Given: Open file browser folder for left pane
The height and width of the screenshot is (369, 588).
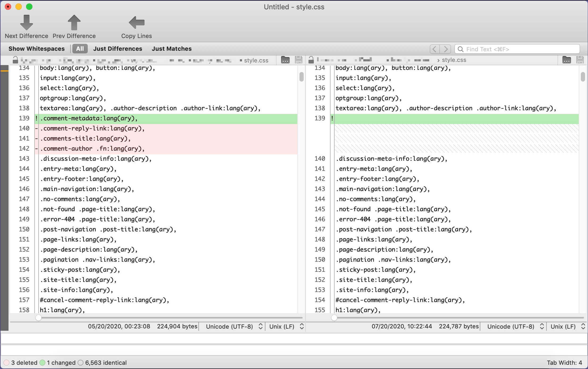Looking at the screenshot, I should (x=285, y=60).
